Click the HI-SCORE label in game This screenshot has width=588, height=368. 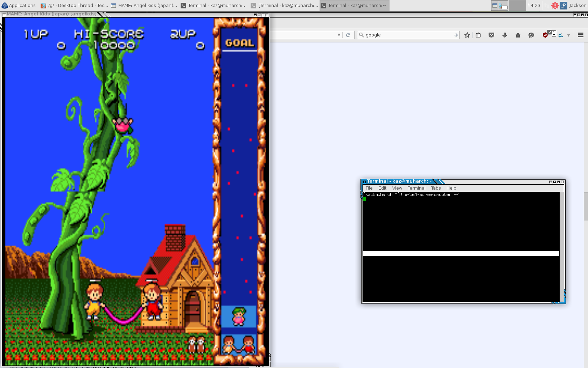109,34
